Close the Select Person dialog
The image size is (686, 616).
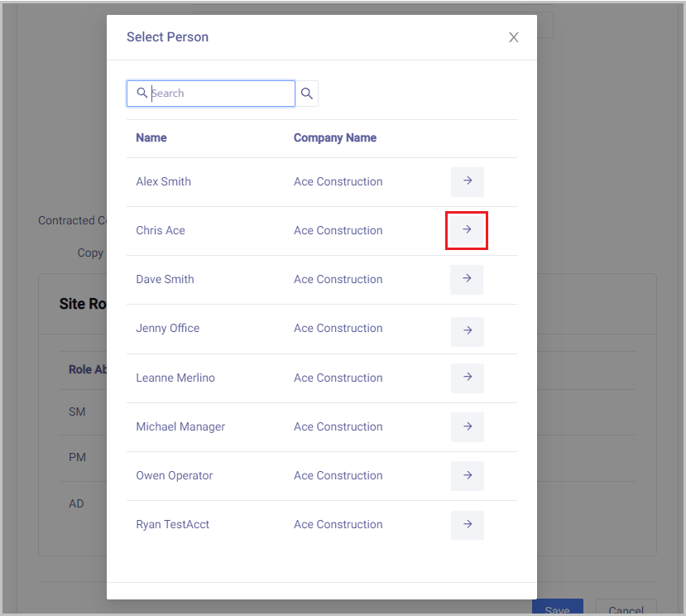pyautogui.click(x=513, y=37)
